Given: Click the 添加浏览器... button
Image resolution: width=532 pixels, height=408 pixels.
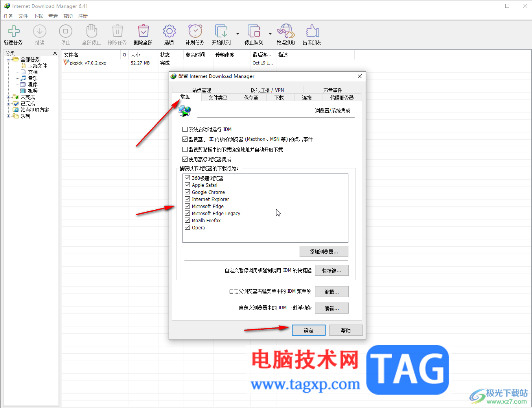Looking at the screenshot, I should pos(324,252).
